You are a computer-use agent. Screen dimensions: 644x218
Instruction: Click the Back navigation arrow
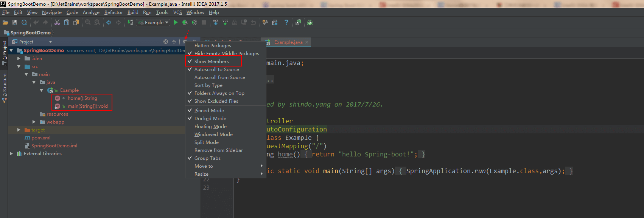pos(109,23)
